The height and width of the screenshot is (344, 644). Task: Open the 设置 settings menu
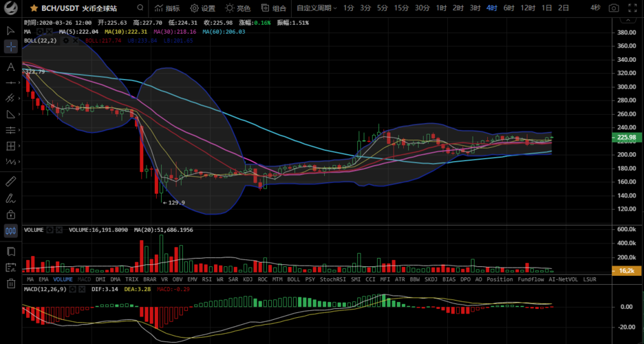pyautogui.click(x=202, y=8)
